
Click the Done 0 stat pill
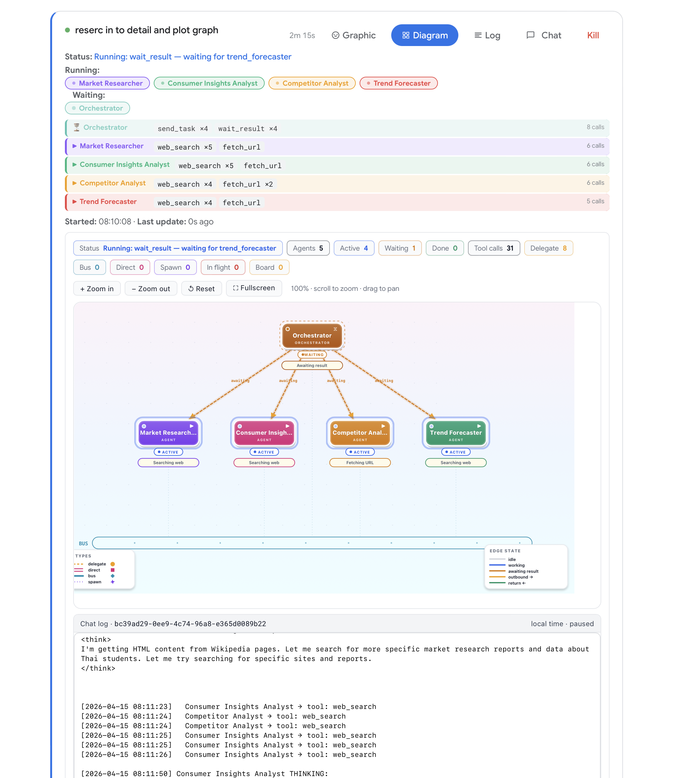[444, 248]
